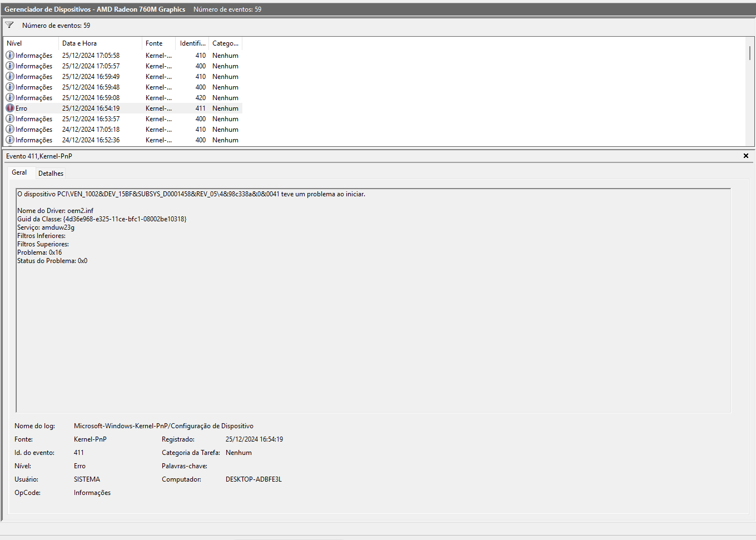Click info icon of 16:53:57 event
756x540 pixels.
click(10, 119)
